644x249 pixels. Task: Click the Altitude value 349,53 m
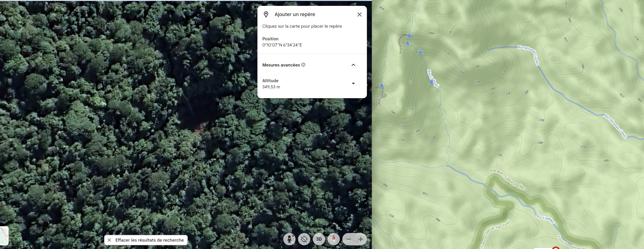(x=271, y=87)
